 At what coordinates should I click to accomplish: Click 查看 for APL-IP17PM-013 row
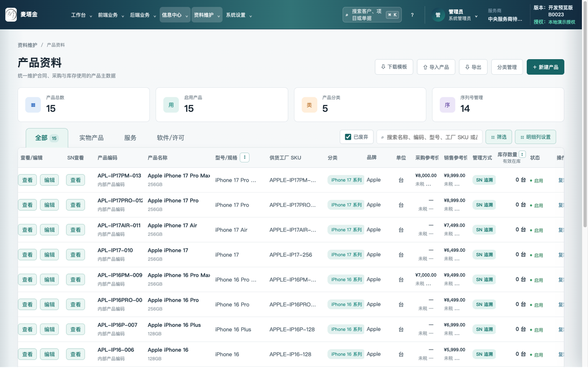(27, 180)
